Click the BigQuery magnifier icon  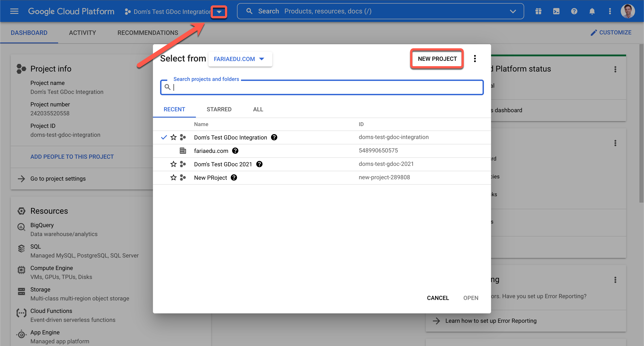click(x=21, y=227)
